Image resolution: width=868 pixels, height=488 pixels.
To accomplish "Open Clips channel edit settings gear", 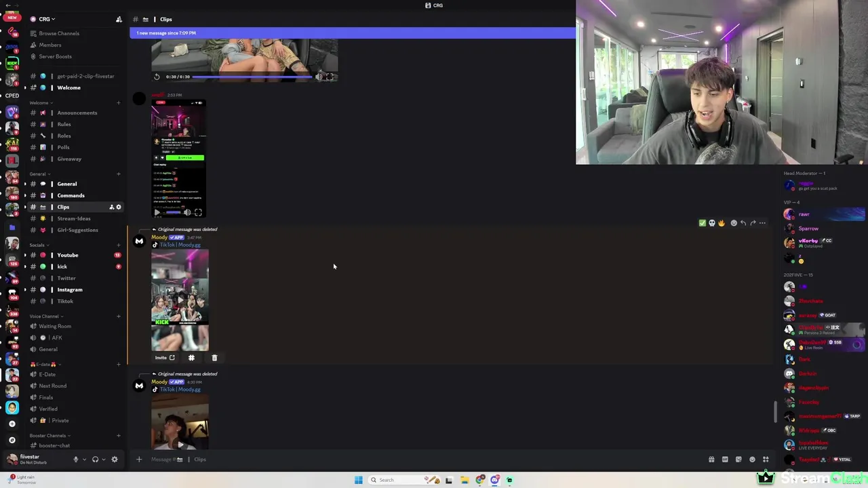I will (119, 207).
